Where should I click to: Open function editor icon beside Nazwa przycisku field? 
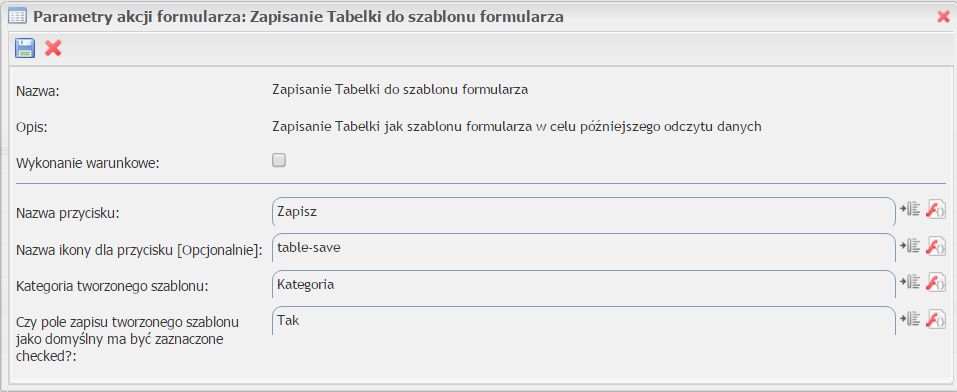[936, 209]
